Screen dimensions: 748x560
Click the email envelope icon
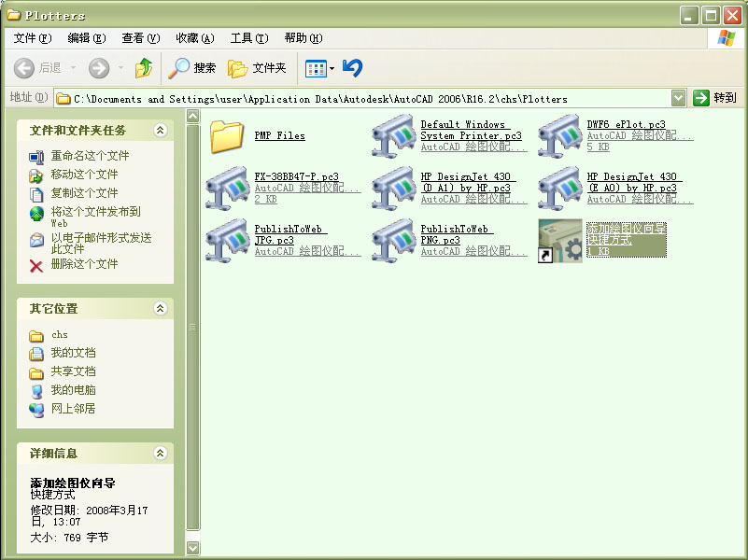click(36, 240)
